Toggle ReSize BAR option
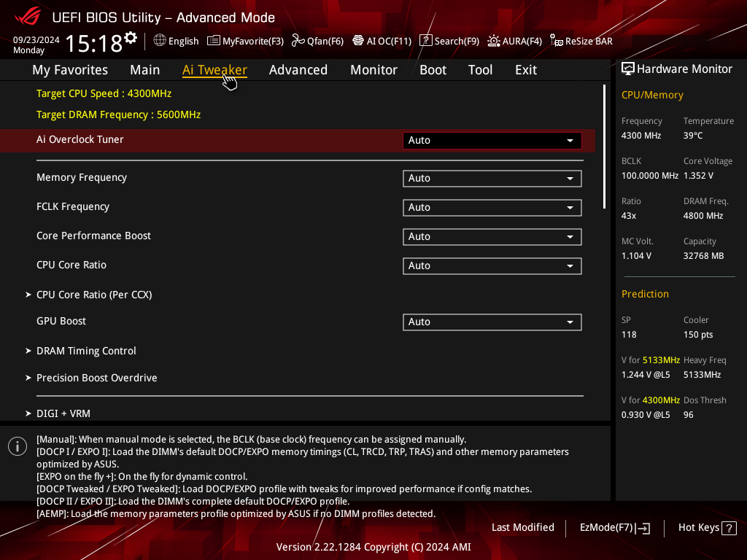The image size is (747, 560). [x=581, y=41]
